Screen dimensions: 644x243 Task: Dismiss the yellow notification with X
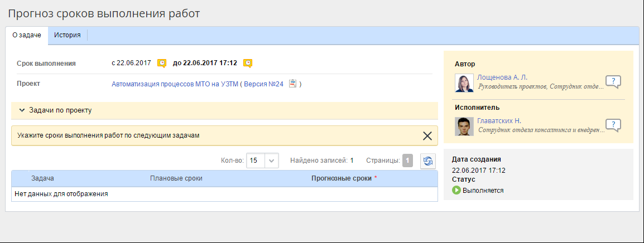pyautogui.click(x=427, y=135)
